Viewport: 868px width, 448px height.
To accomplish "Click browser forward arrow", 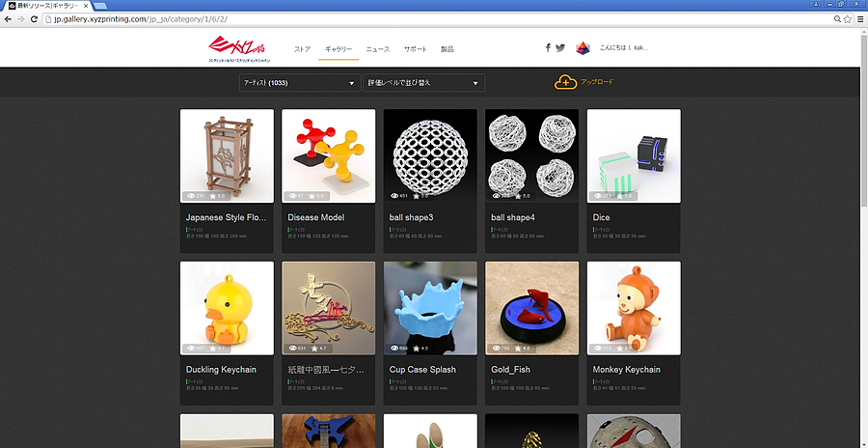I will click(x=20, y=19).
